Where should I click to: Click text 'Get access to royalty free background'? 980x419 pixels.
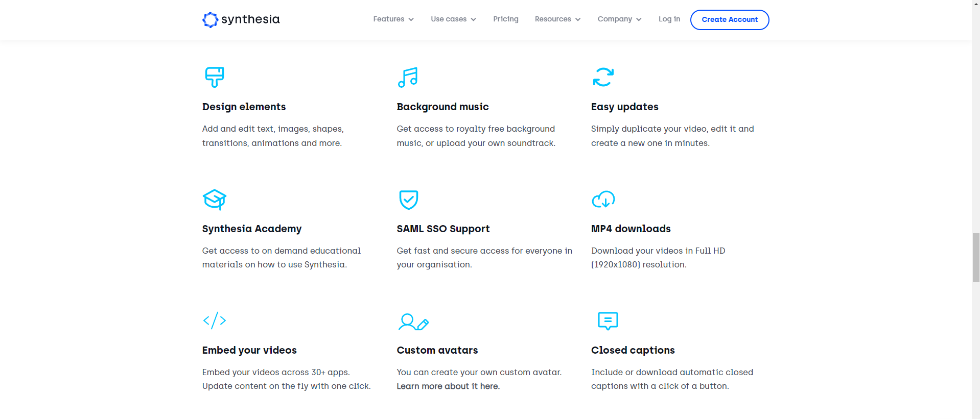coord(476,129)
